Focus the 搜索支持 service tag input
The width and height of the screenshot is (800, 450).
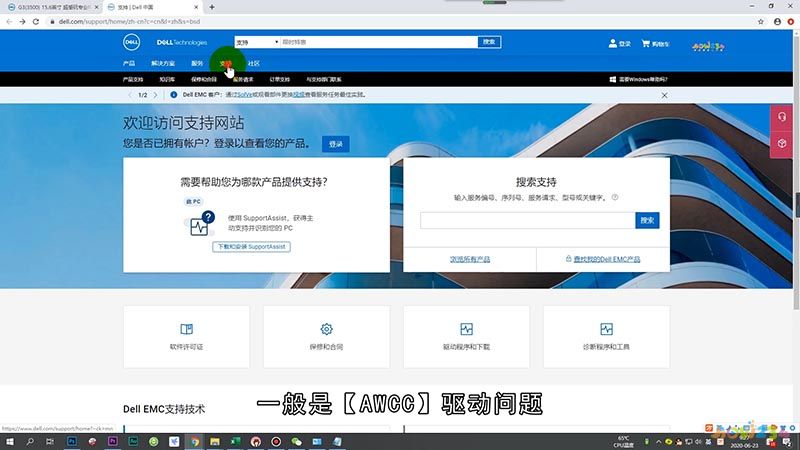point(528,220)
